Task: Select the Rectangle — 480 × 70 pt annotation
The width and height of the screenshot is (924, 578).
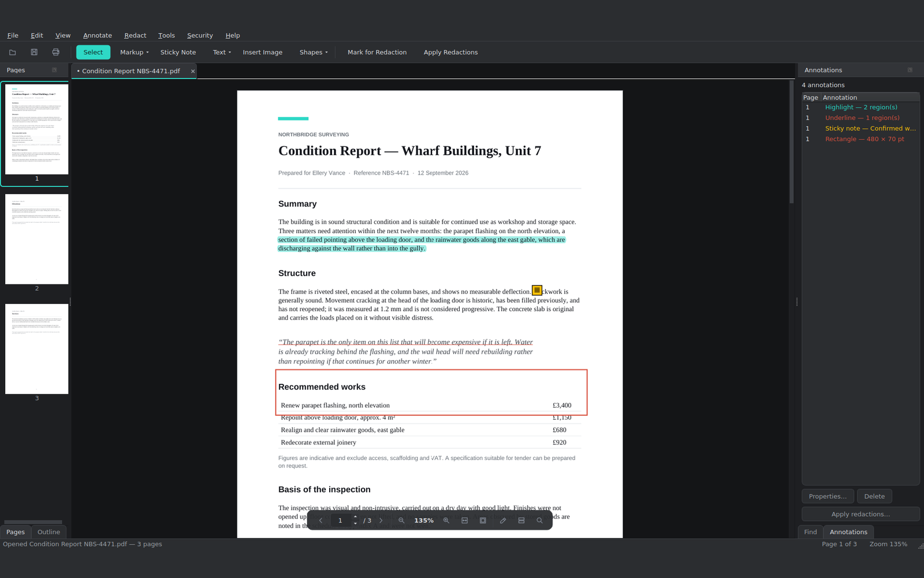Action: [860, 139]
